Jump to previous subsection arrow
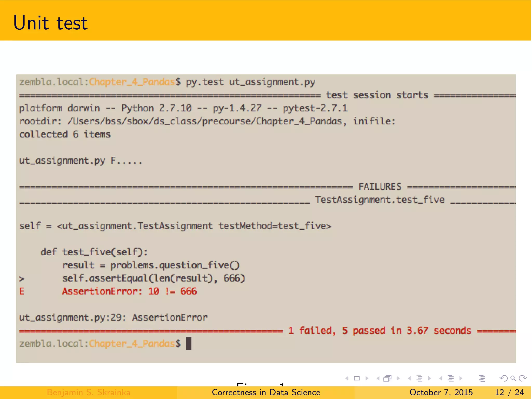This screenshot has height=399, width=532. [409, 378]
